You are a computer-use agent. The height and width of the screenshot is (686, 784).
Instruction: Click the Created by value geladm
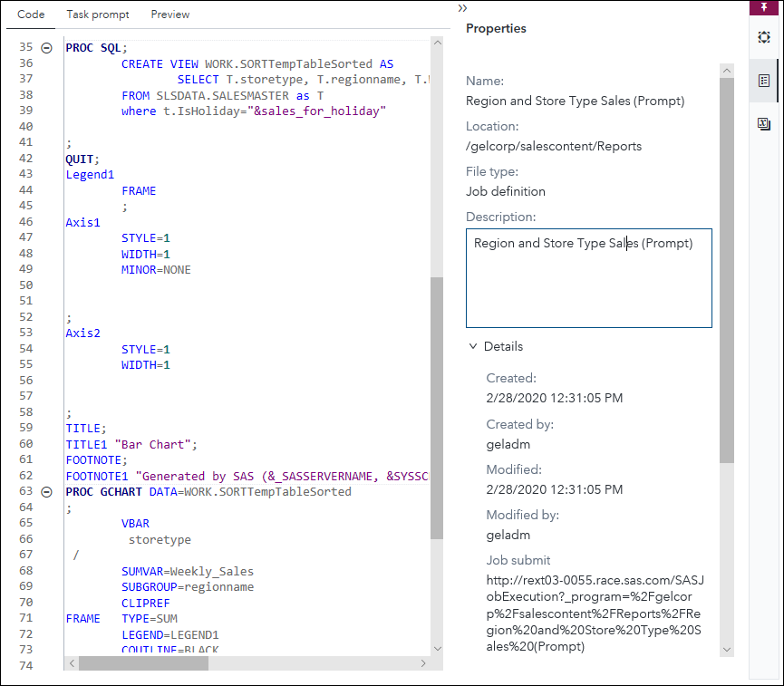point(508,444)
